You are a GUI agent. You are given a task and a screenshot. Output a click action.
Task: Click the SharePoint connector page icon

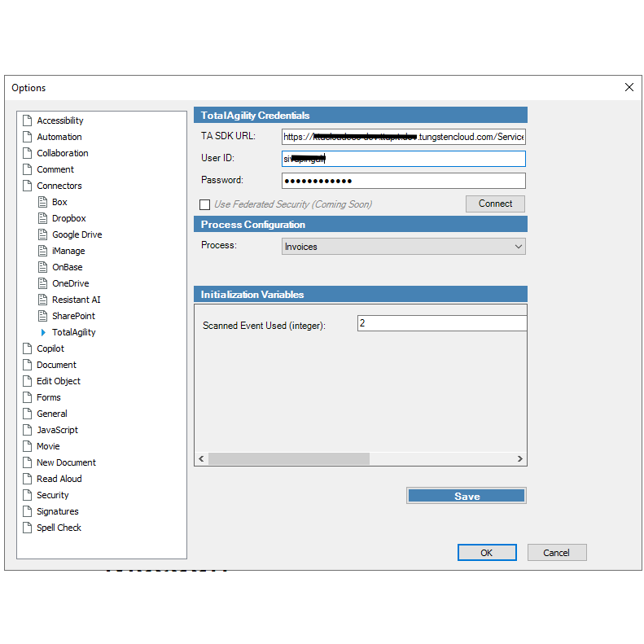[44, 316]
